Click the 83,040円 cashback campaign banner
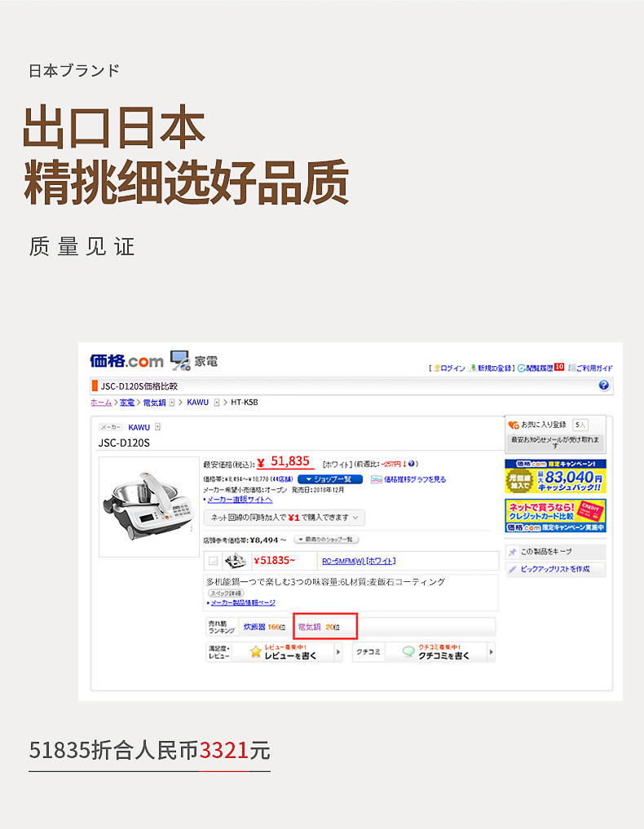 click(x=555, y=476)
